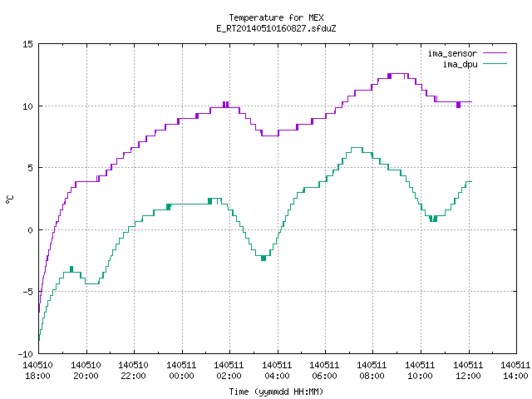Click the x-axis label '140511 00:00'
532x399 pixels.
tap(181, 371)
